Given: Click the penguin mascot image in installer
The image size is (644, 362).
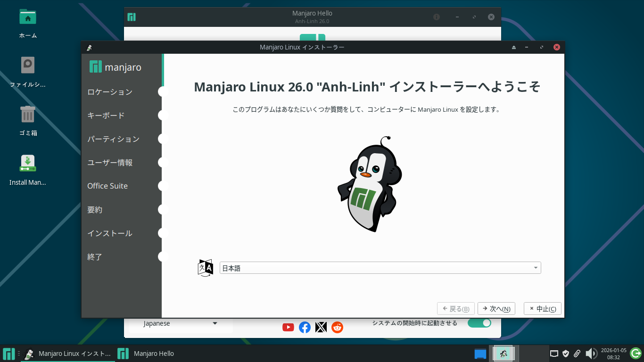Looking at the screenshot, I should pyautogui.click(x=370, y=184).
